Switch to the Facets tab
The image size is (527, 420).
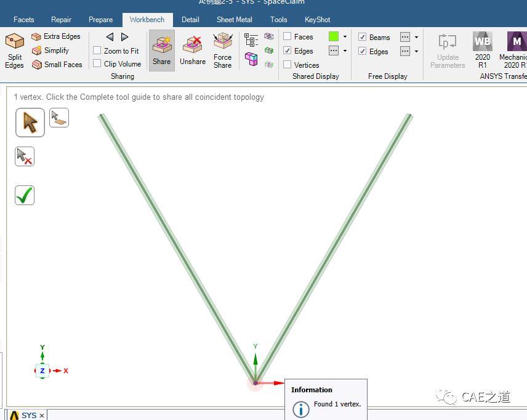click(24, 20)
